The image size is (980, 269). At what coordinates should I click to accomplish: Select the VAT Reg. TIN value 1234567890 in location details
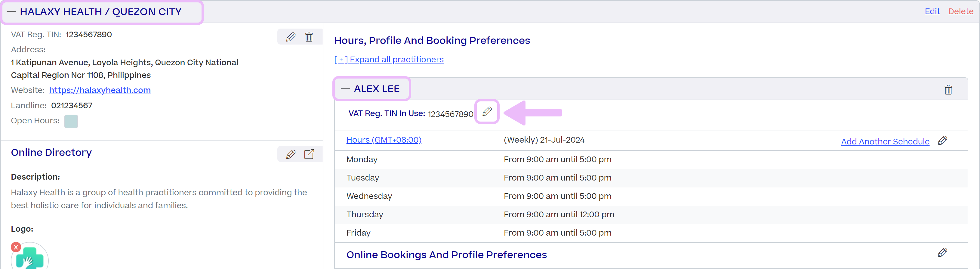click(89, 35)
